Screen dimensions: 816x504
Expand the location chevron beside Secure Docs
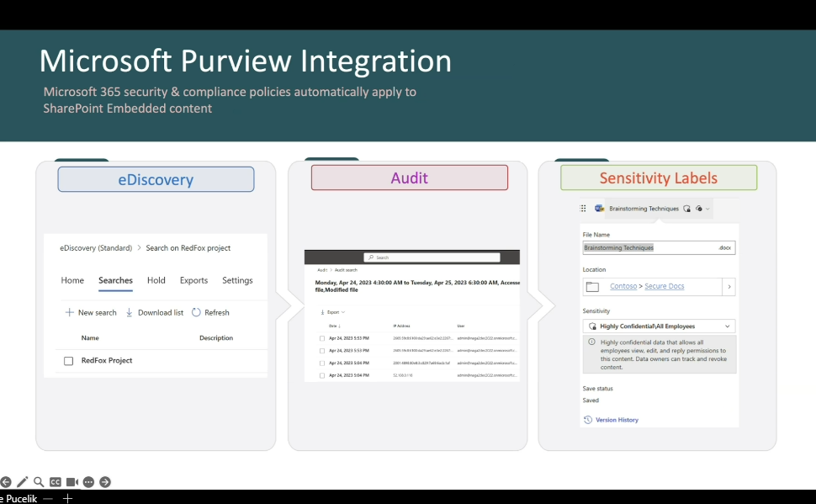click(729, 287)
